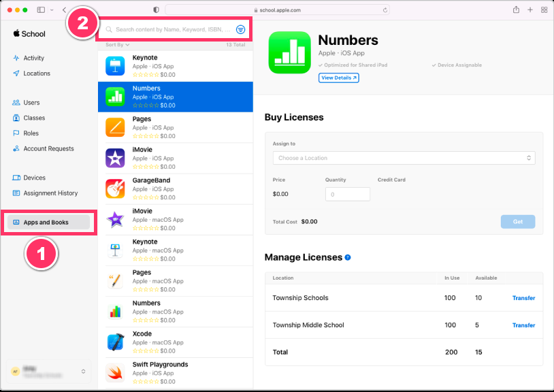Image resolution: width=554 pixels, height=392 pixels.
Task: Select Account Requests in the sidebar
Action: [49, 148]
